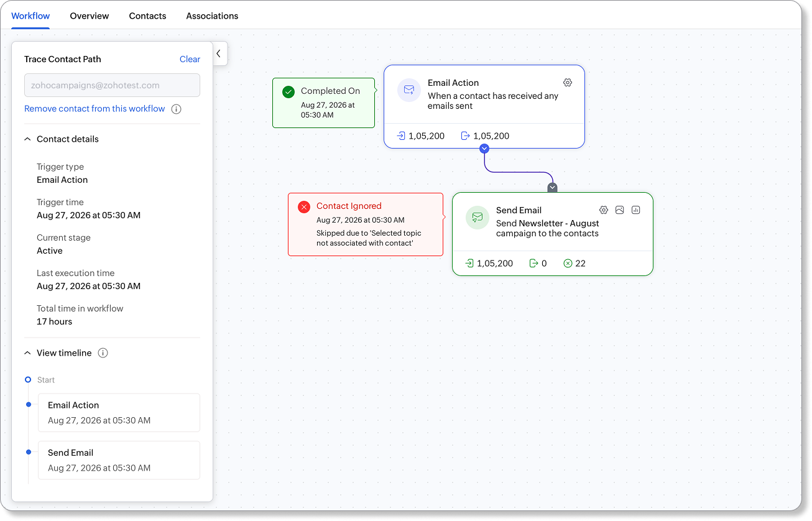Collapse the Contact details section
This screenshot has width=812, height=521.
[x=27, y=139]
